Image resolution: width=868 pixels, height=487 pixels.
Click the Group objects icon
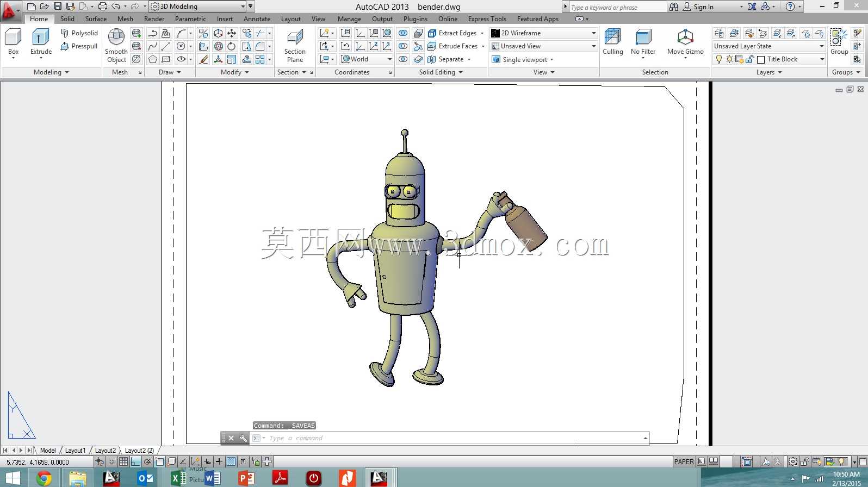point(839,37)
